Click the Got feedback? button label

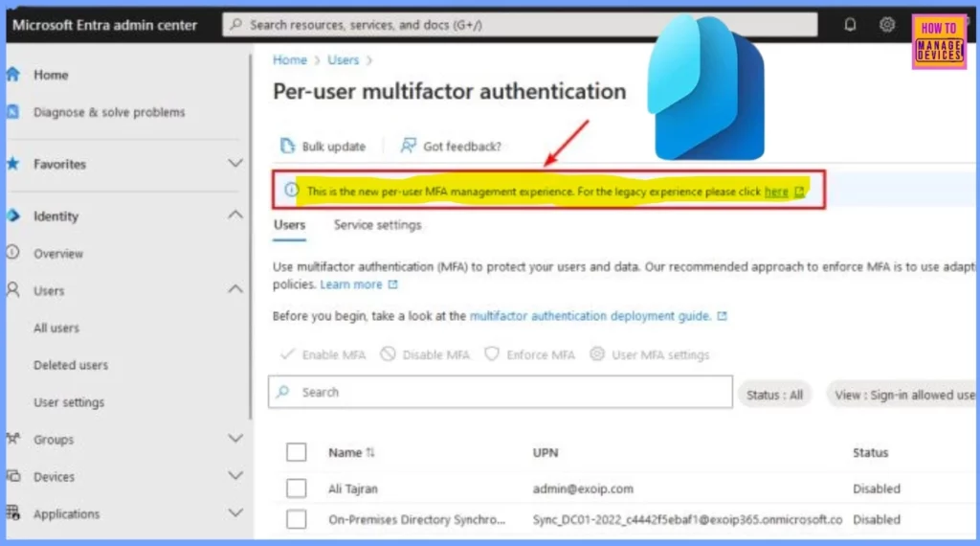click(462, 147)
